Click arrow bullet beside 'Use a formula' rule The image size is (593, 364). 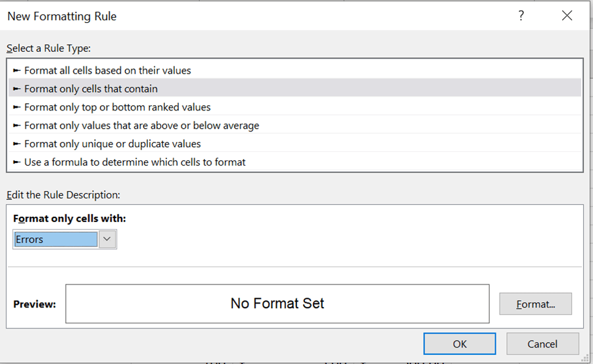17,162
